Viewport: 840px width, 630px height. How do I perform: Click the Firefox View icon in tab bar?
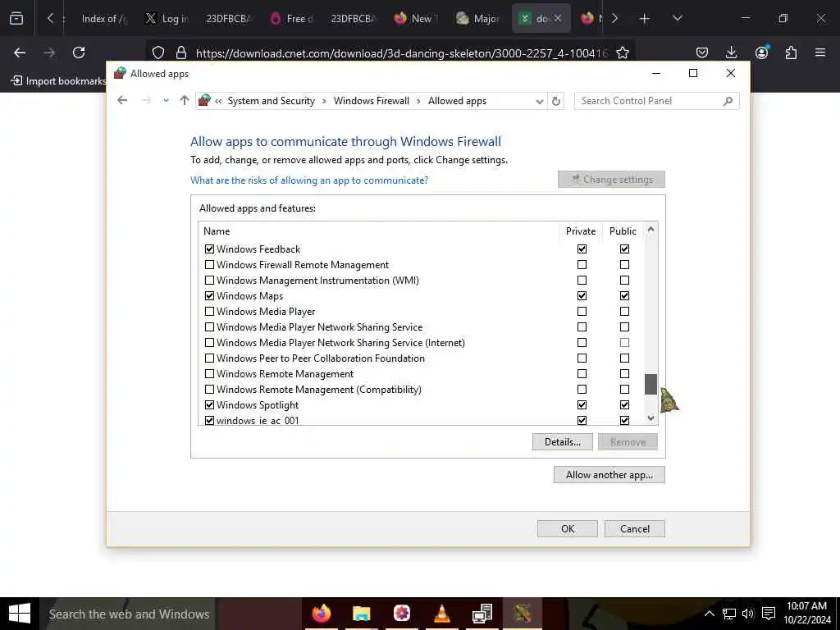[x=16, y=18]
